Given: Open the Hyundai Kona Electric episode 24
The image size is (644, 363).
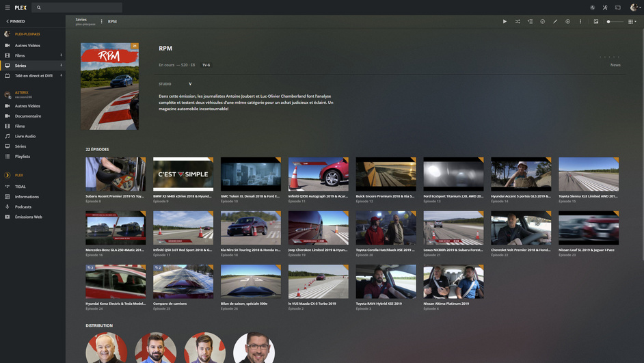Looking at the screenshot, I should pos(116,282).
